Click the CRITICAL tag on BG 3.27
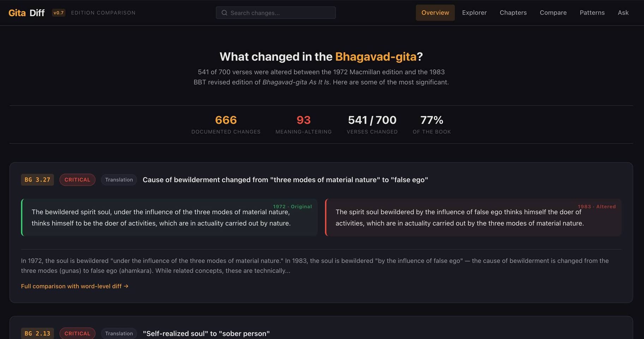This screenshot has width=644, height=339. 77,180
